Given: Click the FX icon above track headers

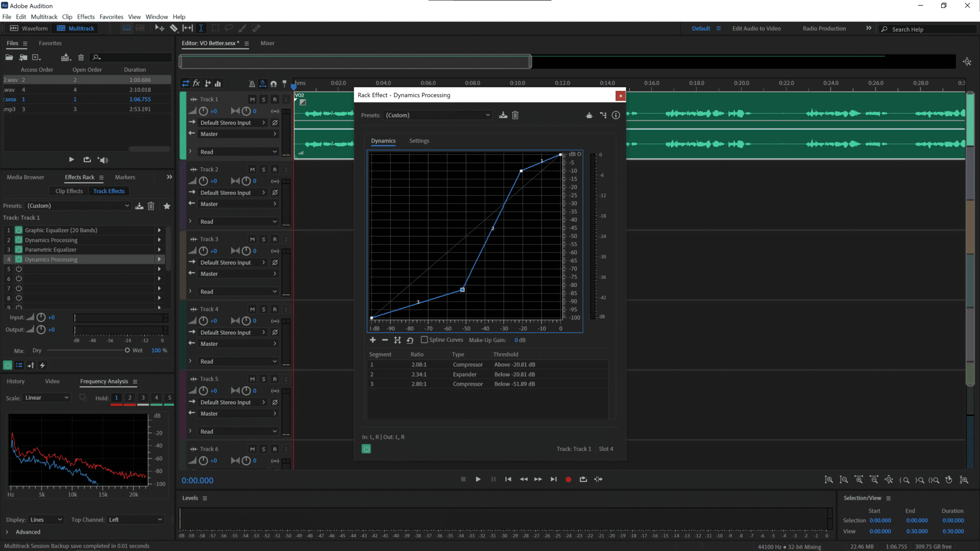Looking at the screenshot, I should click(196, 83).
